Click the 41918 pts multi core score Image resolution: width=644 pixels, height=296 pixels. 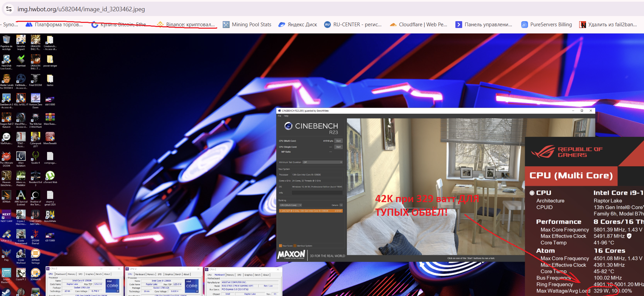point(328,141)
